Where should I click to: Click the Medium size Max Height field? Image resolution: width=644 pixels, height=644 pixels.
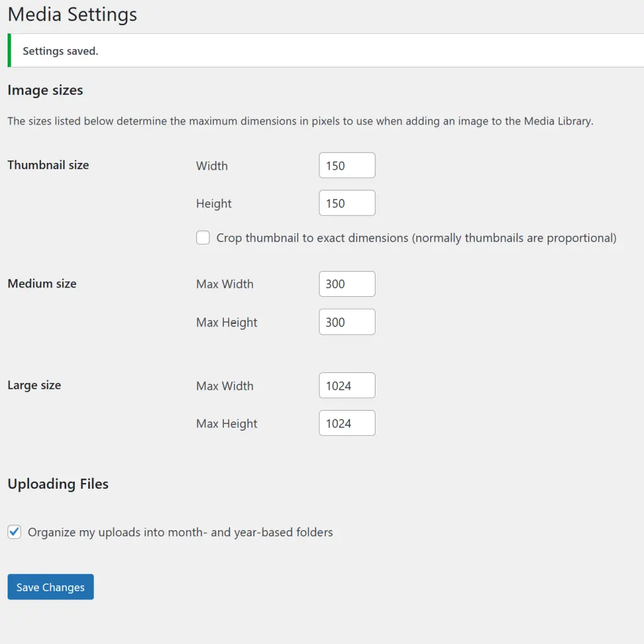tap(347, 322)
